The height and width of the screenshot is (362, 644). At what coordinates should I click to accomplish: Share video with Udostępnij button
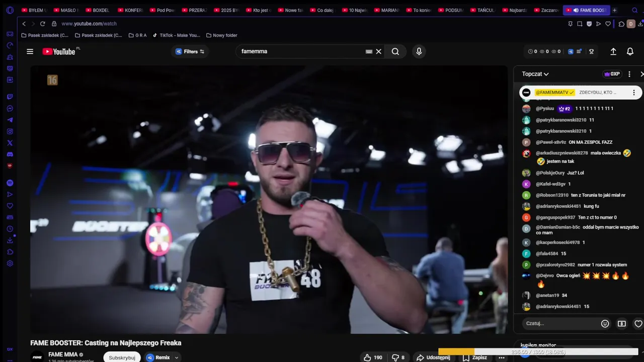click(x=433, y=357)
